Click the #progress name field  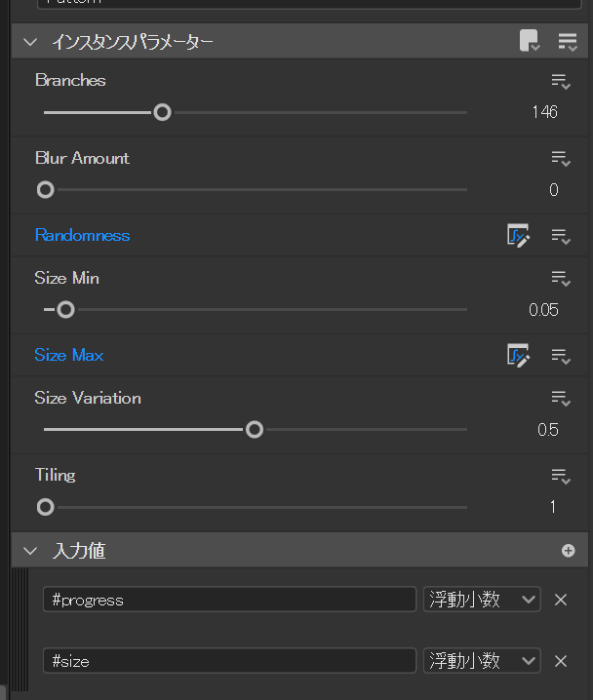pyautogui.click(x=229, y=600)
